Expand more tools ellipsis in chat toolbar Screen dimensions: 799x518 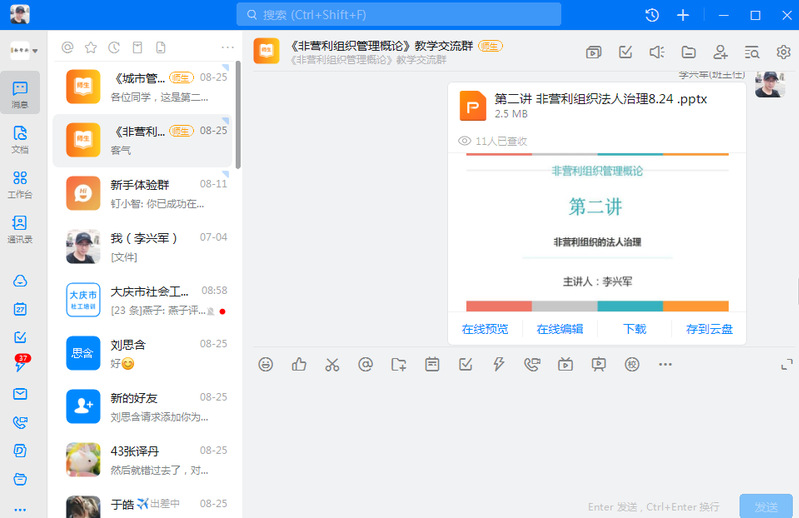pyautogui.click(x=665, y=364)
